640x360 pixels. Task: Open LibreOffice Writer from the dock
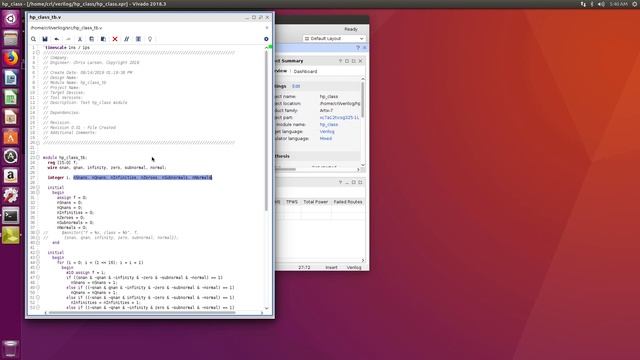[11, 78]
